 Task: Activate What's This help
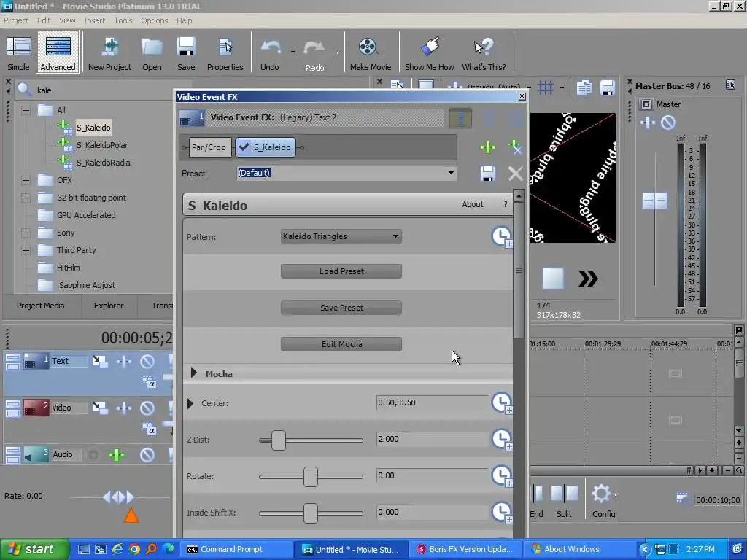484,53
